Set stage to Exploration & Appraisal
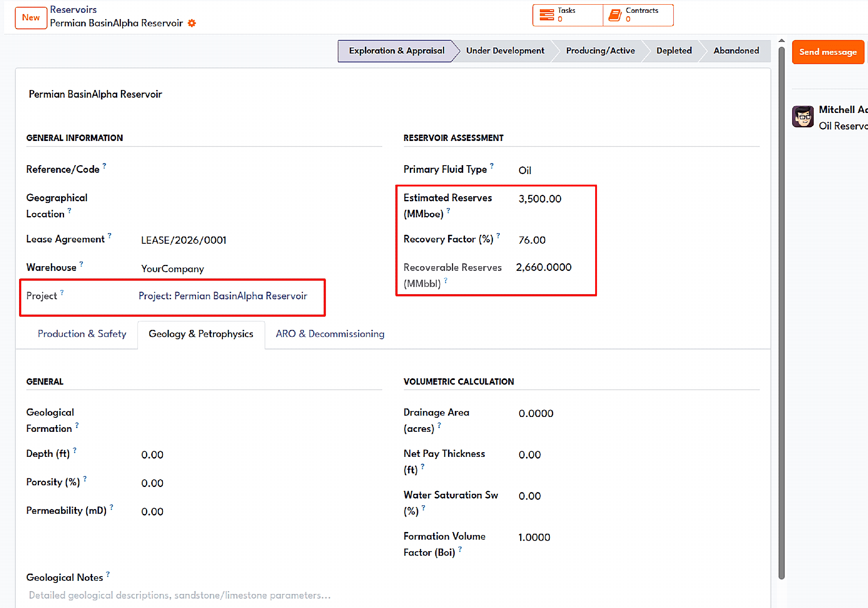Viewport: 868px width, 608px height. click(x=396, y=51)
